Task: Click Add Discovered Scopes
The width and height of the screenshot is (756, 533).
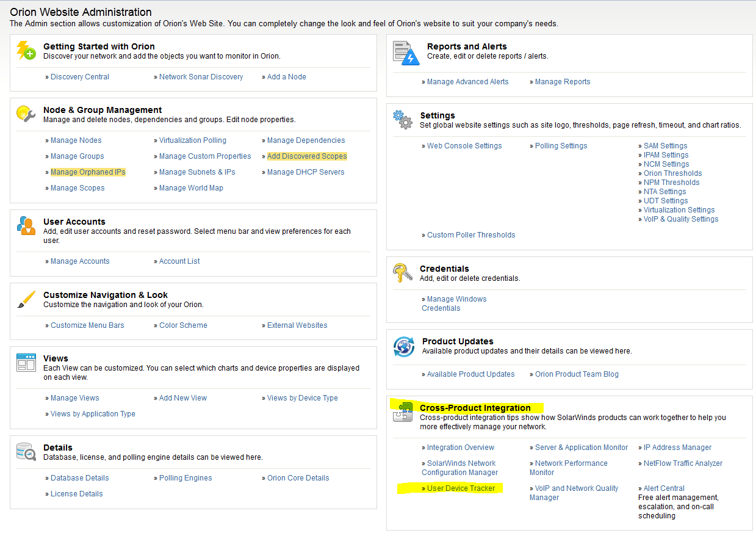Action: pos(307,156)
